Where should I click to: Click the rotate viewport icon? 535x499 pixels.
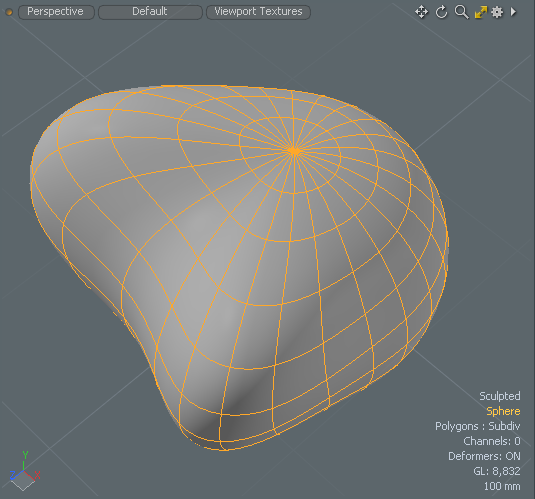pyautogui.click(x=442, y=12)
